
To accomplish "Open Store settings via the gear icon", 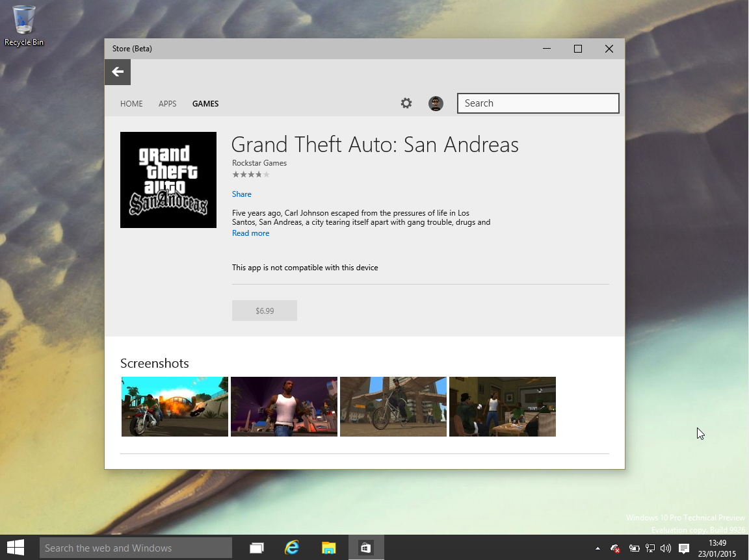I will 406,103.
